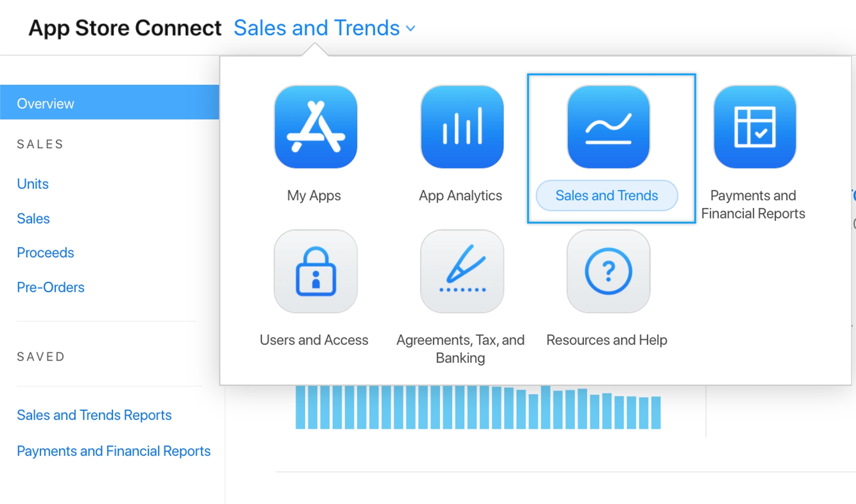This screenshot has height=504, width=856.
Task: Expand the Sales and Trends header dropdown
Action: [x=316, y=28]
